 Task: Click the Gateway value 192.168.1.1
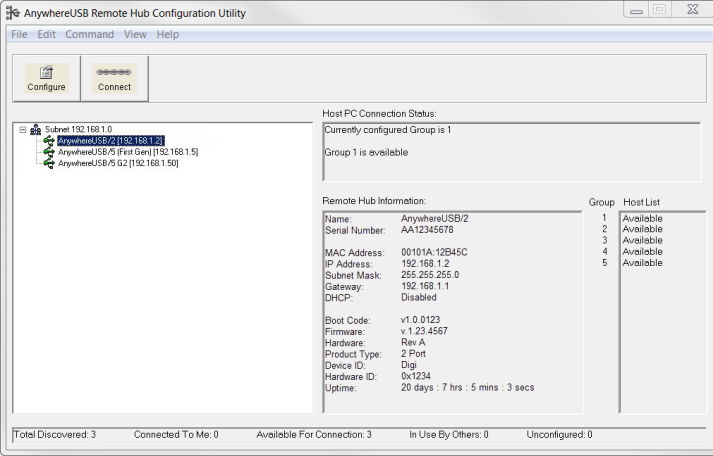[x=425, y=286]
